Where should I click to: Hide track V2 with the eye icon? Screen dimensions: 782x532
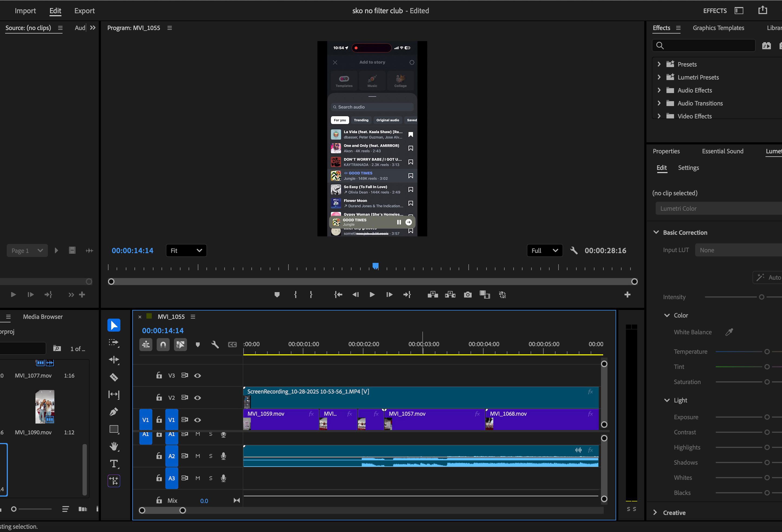pyautogui.click(x=198, y=398)
